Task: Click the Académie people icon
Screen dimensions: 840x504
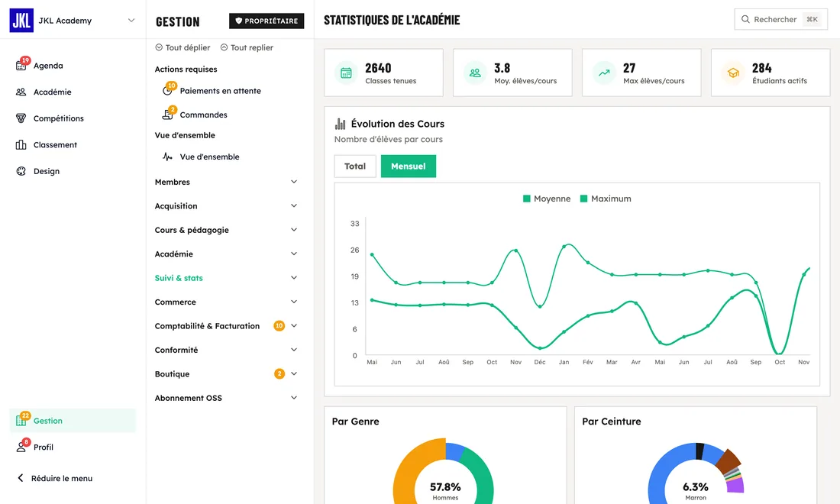Action: (21, 92)
